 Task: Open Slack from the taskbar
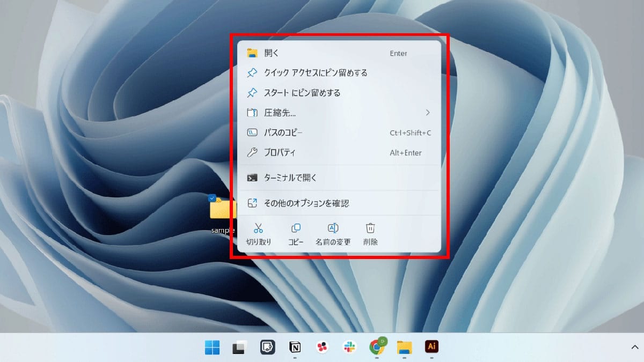click(x=350, y=348)
